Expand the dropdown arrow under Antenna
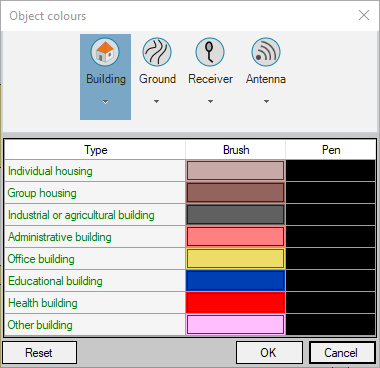The image size is (380, 368). tap(266, 101)
